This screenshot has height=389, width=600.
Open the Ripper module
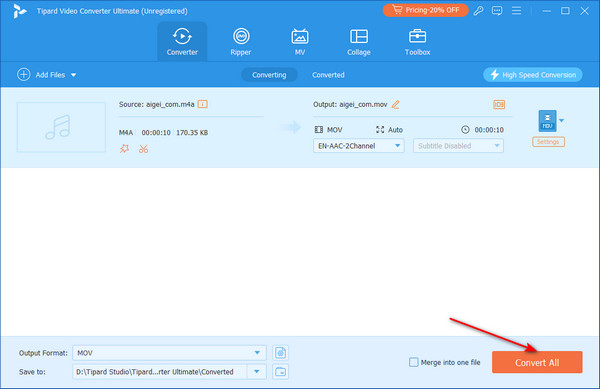[241, 42]
